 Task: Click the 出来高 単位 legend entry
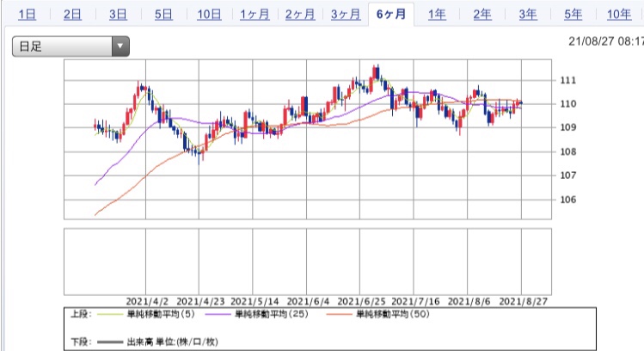tap(173, 342)
